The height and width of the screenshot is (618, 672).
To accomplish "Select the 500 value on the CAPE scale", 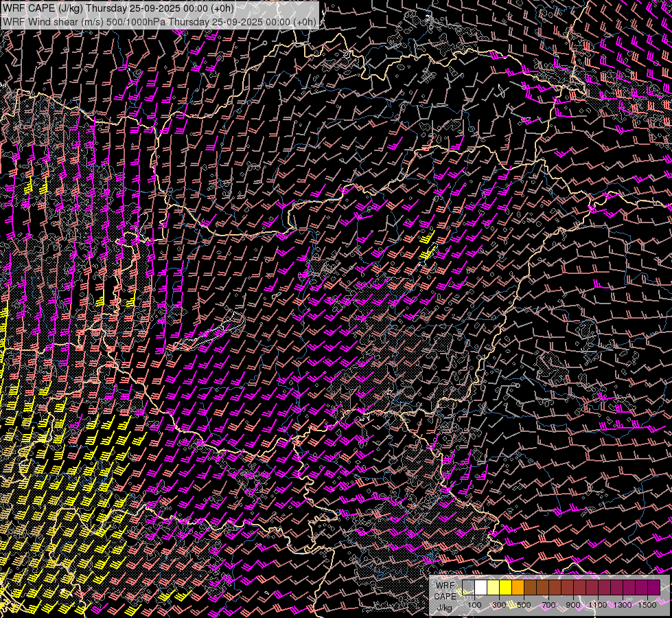I will pyautogui.click(x=524, y=605).
